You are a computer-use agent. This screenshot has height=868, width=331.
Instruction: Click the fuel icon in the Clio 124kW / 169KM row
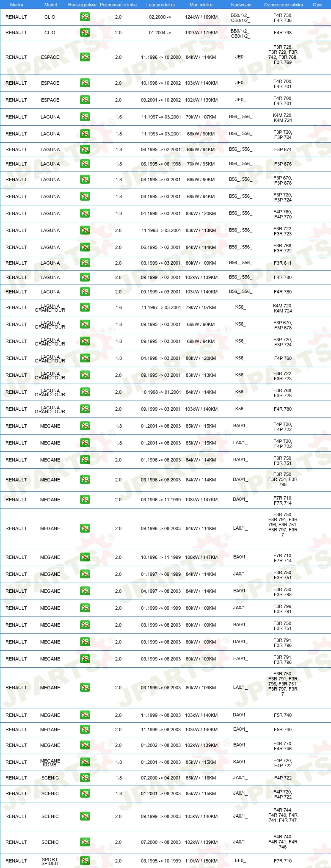(x=85, y=17)
